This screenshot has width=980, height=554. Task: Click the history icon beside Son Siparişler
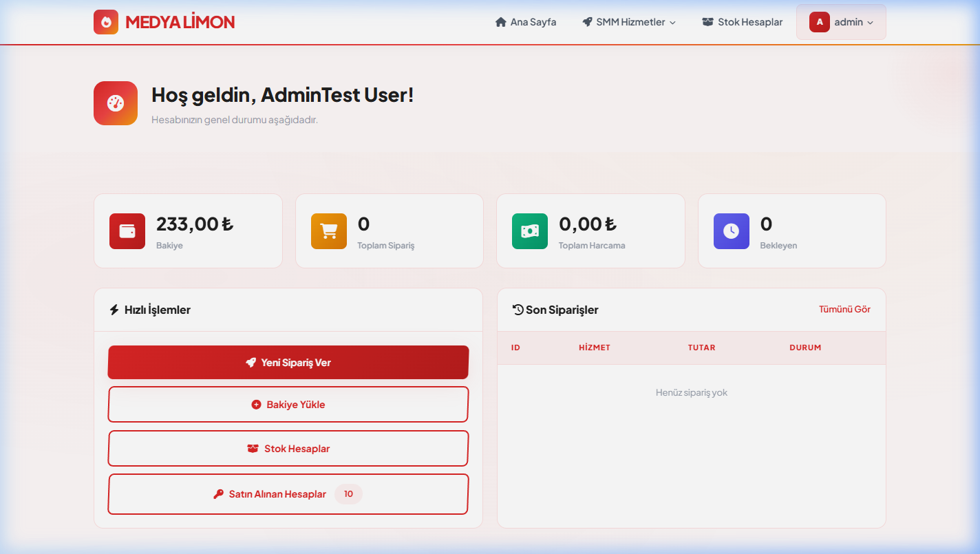point(518,310)
